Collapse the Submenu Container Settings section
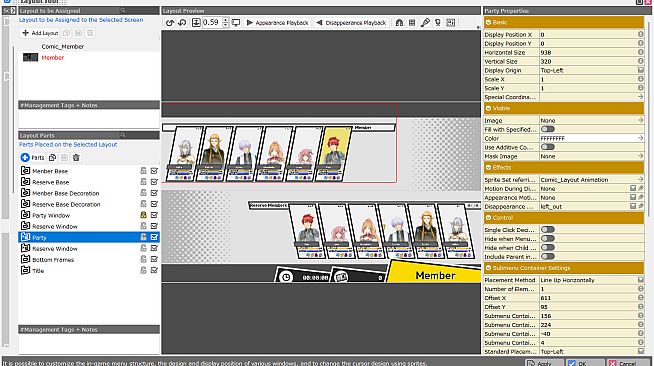The image size is (654, 366). (488, 268)
